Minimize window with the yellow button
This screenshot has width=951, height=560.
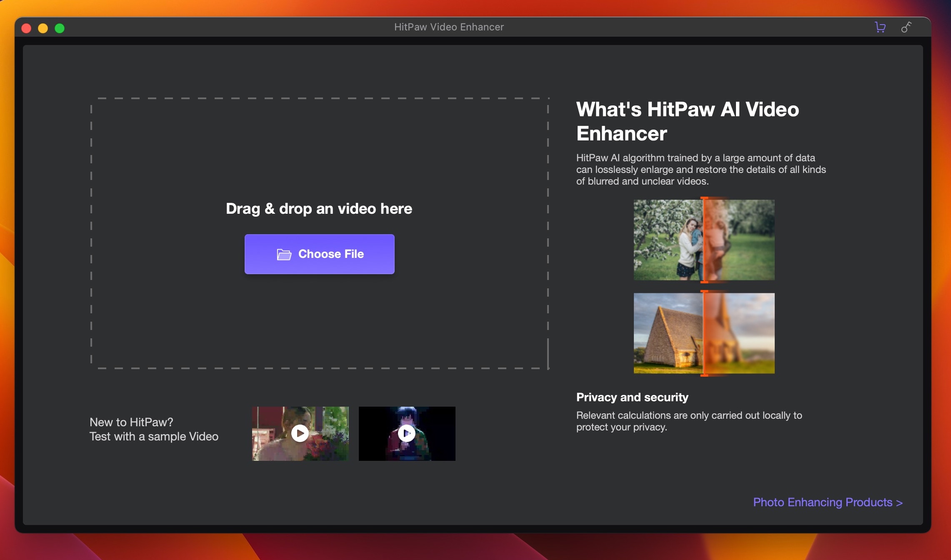pos(43,28)
